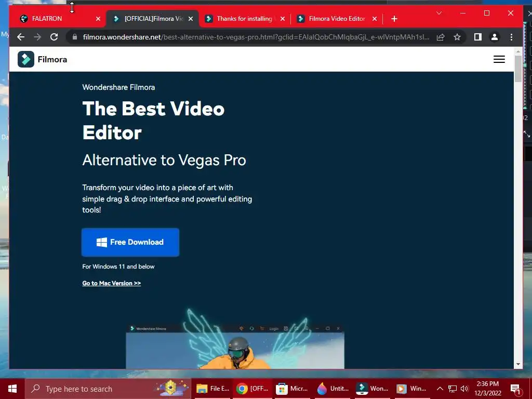Click the search highlights taskbar image
Screen dimensions: 532x399
coord(171,388)
